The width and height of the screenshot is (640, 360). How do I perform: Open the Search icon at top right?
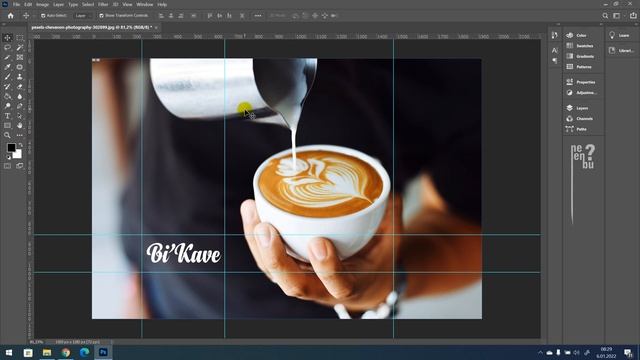[x=605, y=16]
